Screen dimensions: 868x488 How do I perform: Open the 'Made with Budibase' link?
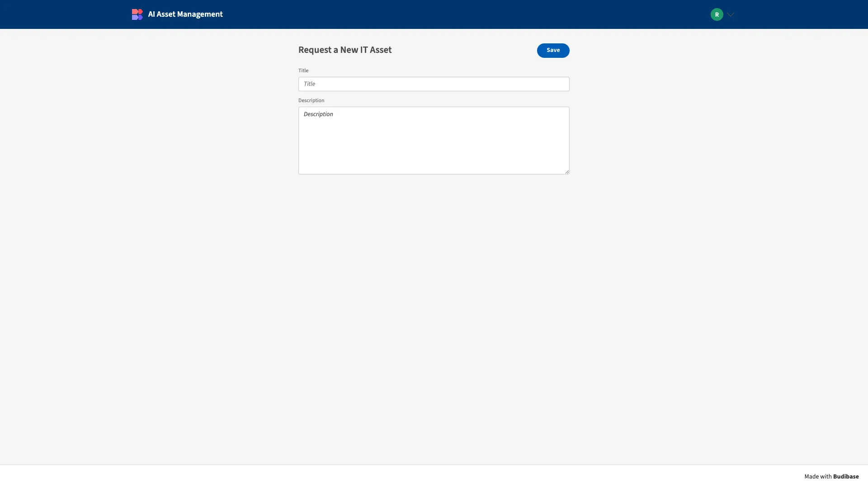[x=831, y=477]
